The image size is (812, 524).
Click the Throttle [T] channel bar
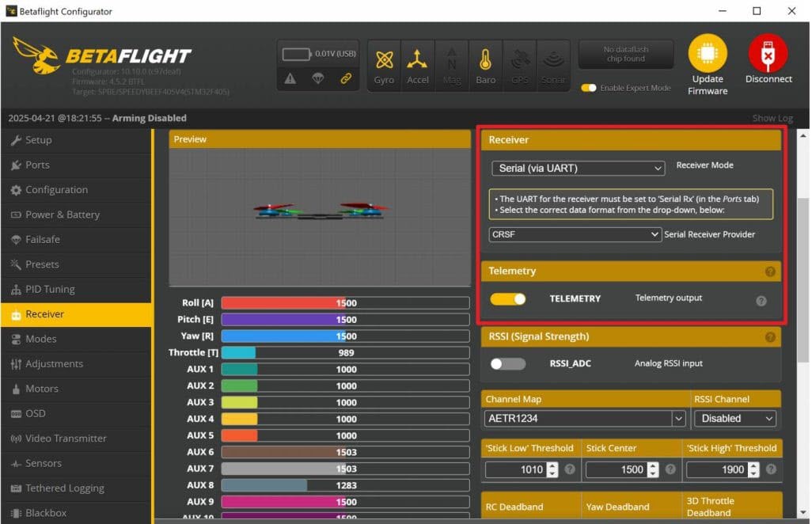coord(345,352)
